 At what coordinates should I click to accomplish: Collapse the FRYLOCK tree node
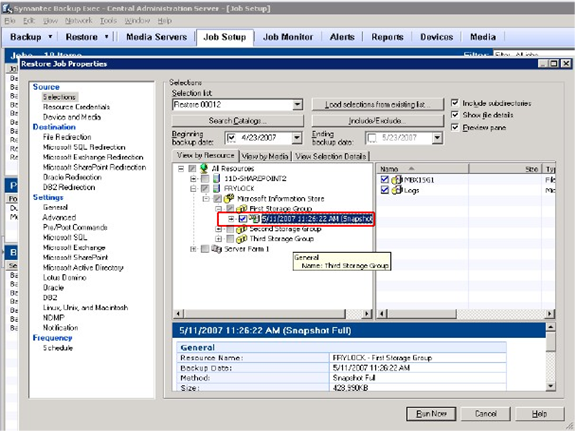193,189
